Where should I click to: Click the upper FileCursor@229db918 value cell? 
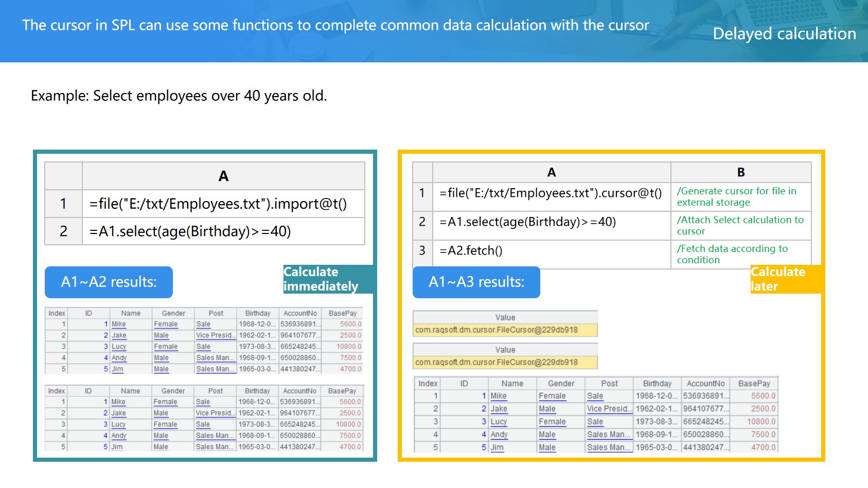point(505,330)
